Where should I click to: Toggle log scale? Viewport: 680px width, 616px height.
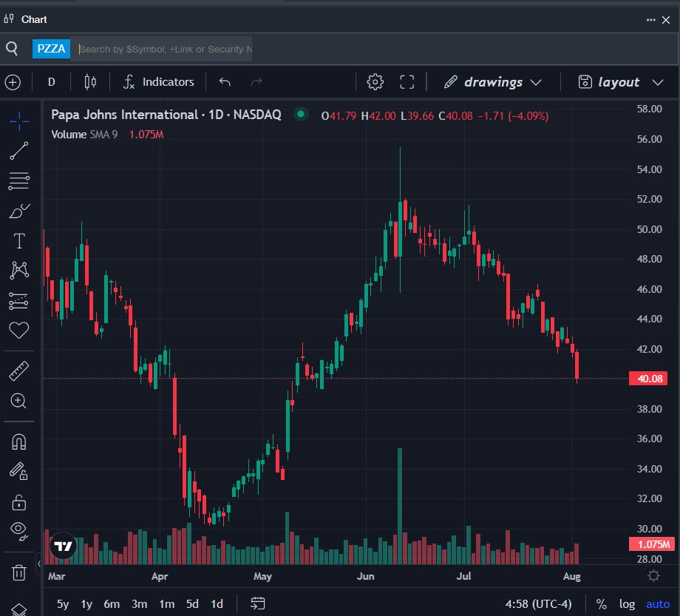627,604
